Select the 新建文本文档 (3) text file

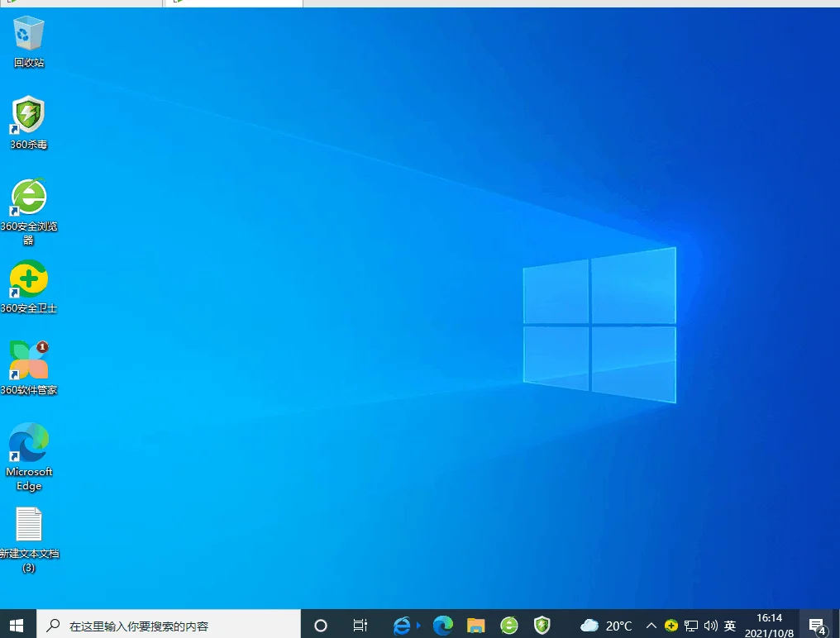point(28,540)
